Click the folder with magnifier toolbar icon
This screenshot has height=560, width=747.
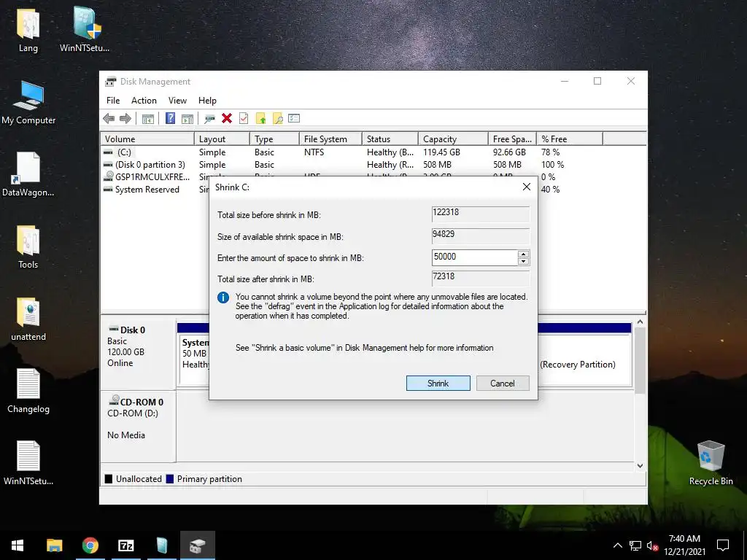click(277, 119)
